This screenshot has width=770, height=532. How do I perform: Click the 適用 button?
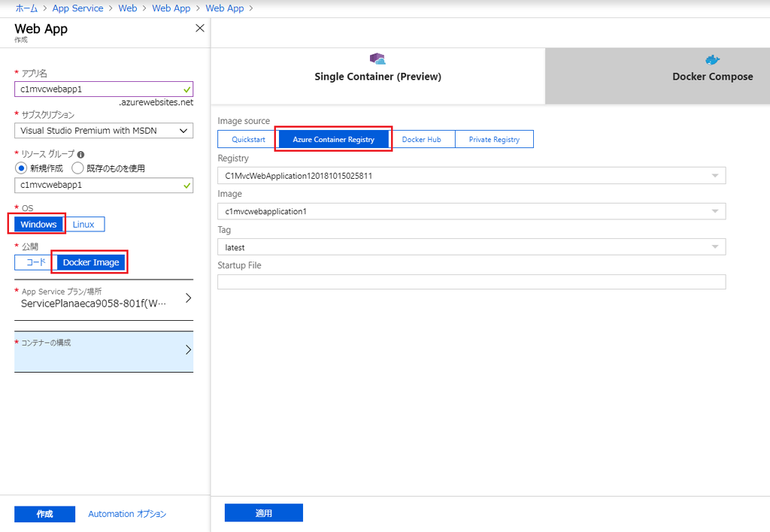point(264,513)
